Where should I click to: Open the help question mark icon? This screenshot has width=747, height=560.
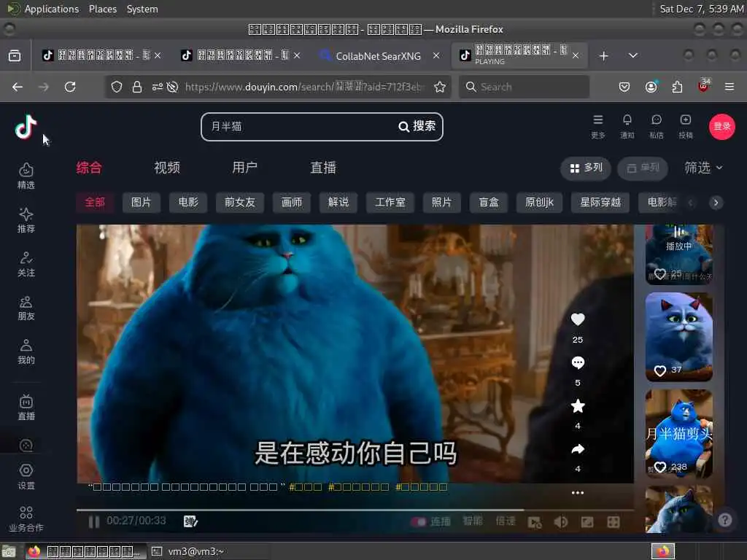[724, 520]
